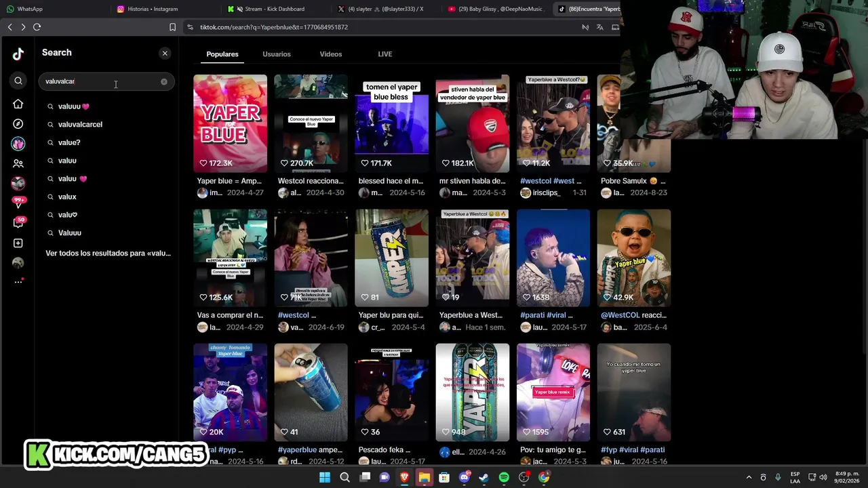868x488 pixels.
Task: Select the valux suggestion
Action: [x=67, y=197]
